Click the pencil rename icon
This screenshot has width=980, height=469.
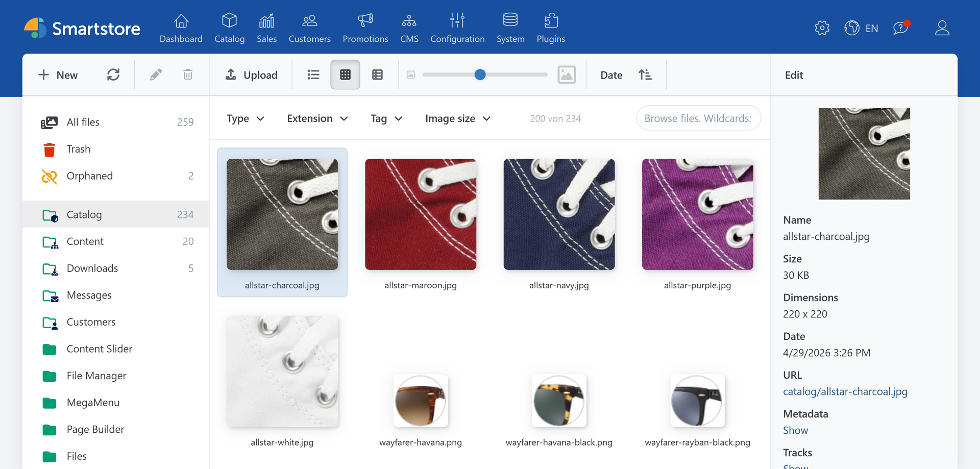[156, 75]
